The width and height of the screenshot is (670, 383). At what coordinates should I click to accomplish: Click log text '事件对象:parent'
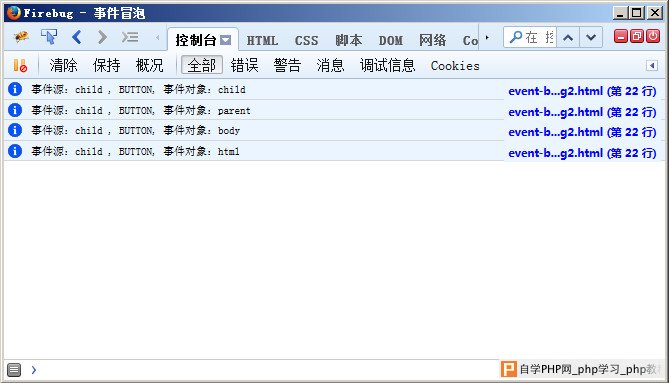(206, 110)
